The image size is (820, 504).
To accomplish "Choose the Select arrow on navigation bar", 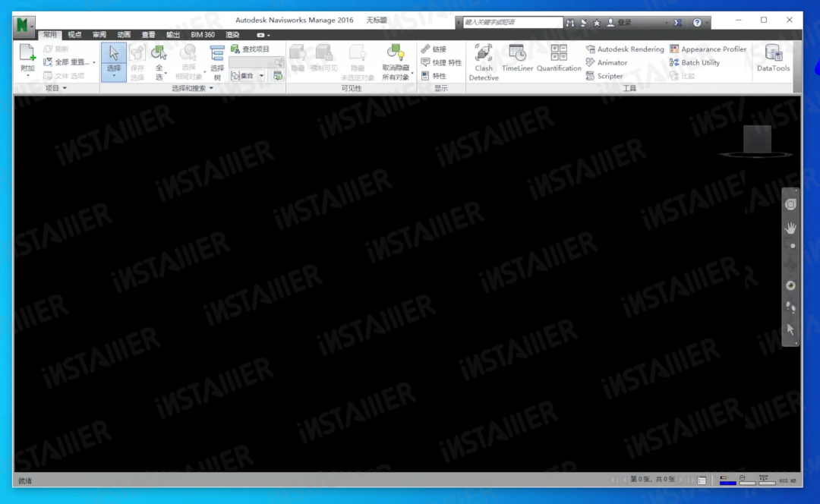I will click(790, 329).
